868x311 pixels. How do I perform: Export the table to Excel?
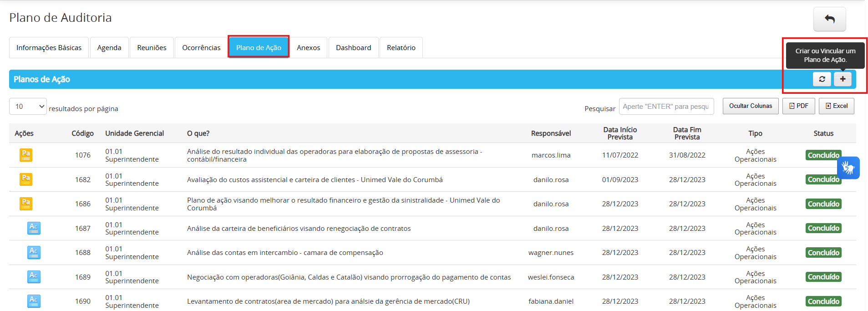[836, 106]
